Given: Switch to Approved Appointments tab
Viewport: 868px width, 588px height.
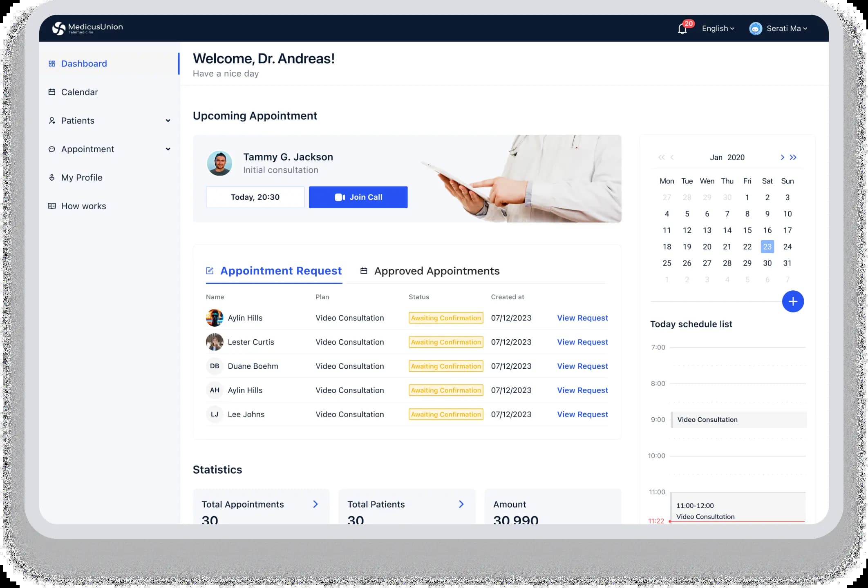Looking at the screenshot, I should pos(430,271).
